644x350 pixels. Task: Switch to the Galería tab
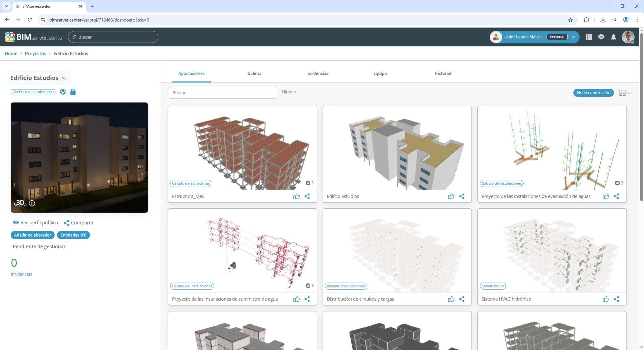click(254, 73)
